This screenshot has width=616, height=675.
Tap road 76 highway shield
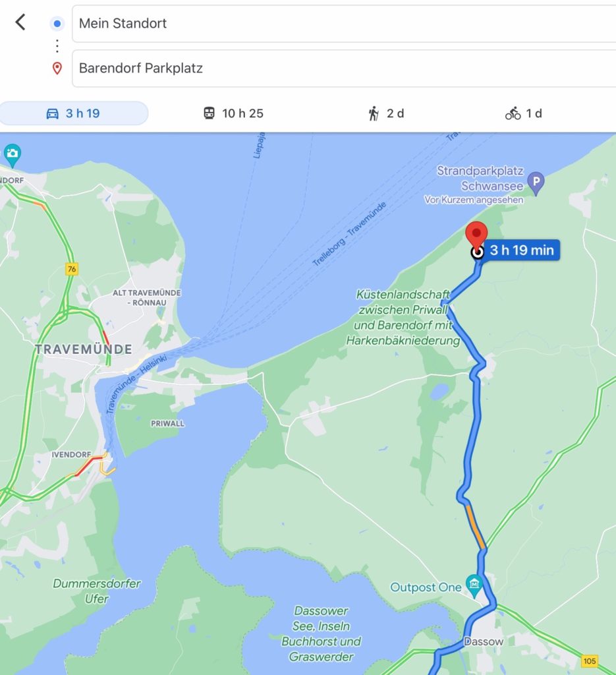pyautogui.click(x=72, y=269)
